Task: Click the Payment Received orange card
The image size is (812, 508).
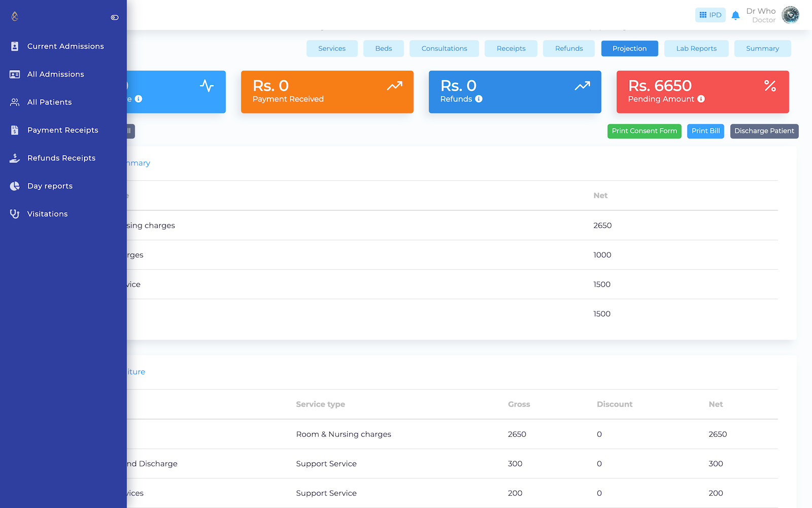Action: click(327, 92)
